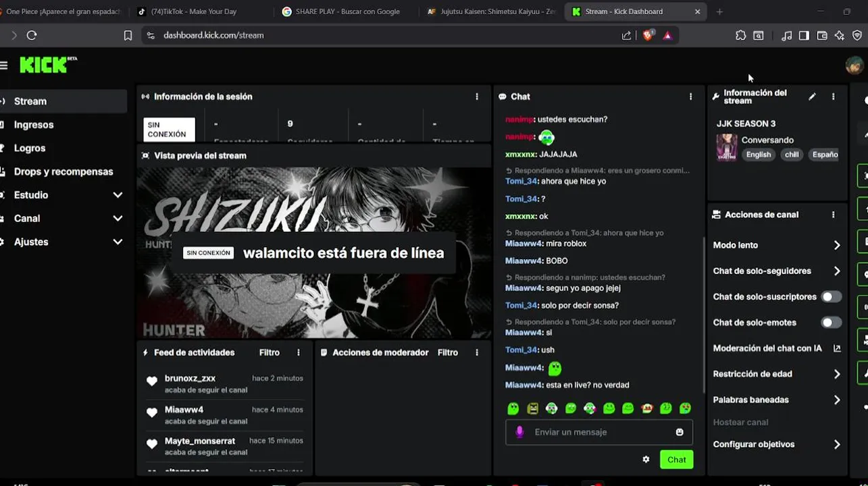The width and height of the screenshot is (868, 486).
Task: Open the new tab plus button
Action: coord(719,11)
